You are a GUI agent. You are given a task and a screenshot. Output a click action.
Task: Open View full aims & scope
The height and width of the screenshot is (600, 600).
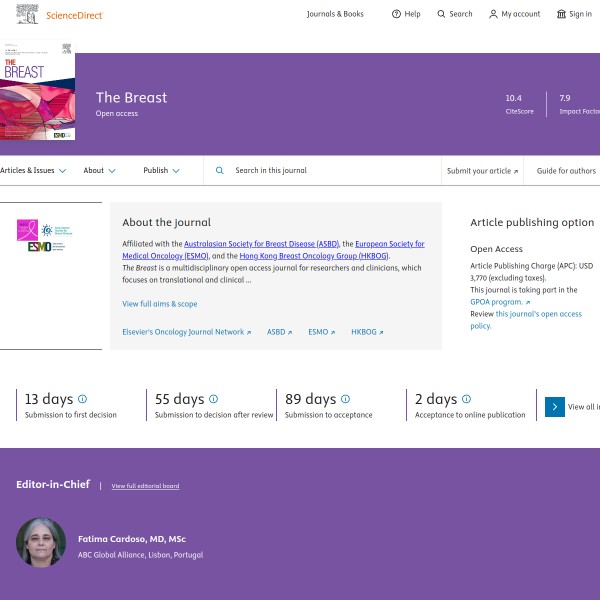tap(159, 304)
